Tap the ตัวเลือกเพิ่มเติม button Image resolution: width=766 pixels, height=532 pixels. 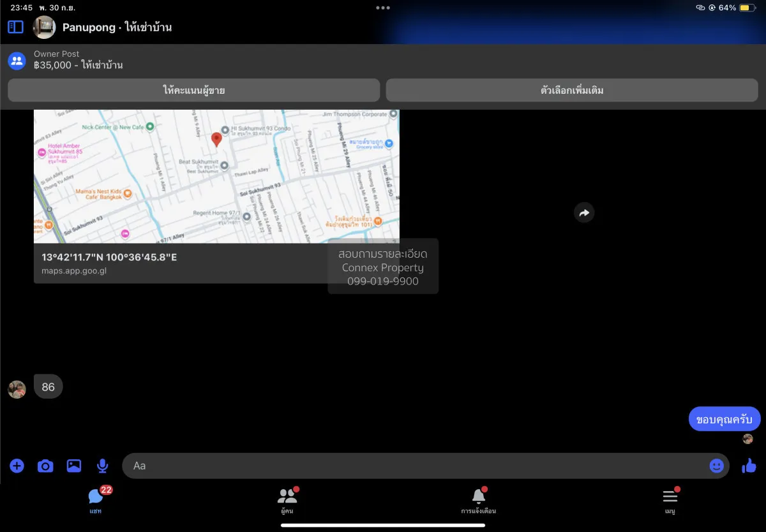pos(572,90)
